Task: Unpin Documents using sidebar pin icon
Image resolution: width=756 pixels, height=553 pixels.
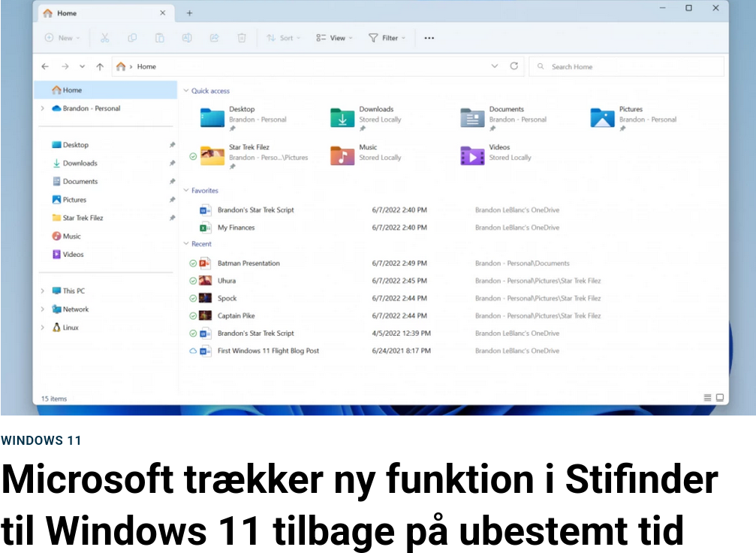Action: click(x=172, y=181)
